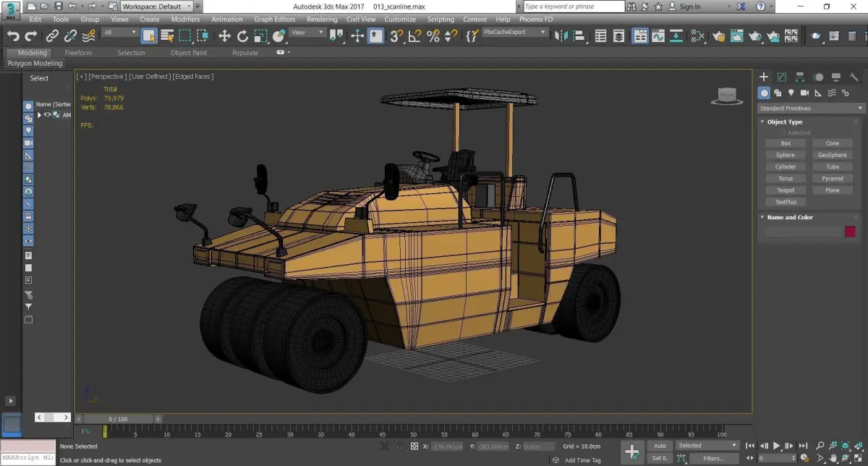Create a Teapot primitive button
Viewport: 868px width, 466px height.
coord(785,190)
